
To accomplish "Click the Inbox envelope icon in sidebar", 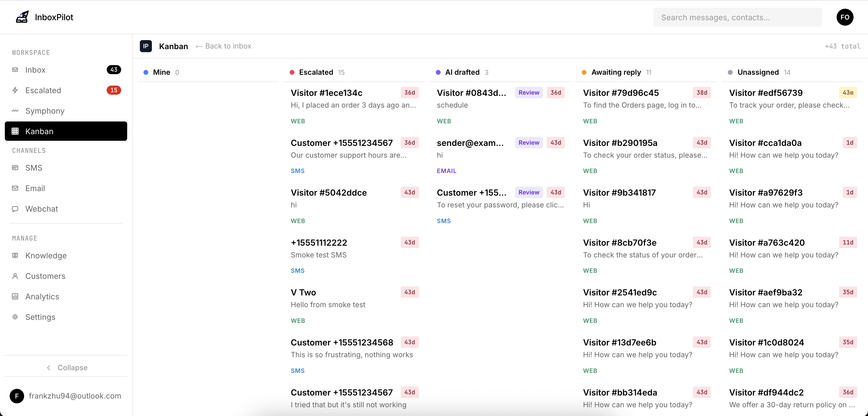I will tap(15, 70).
